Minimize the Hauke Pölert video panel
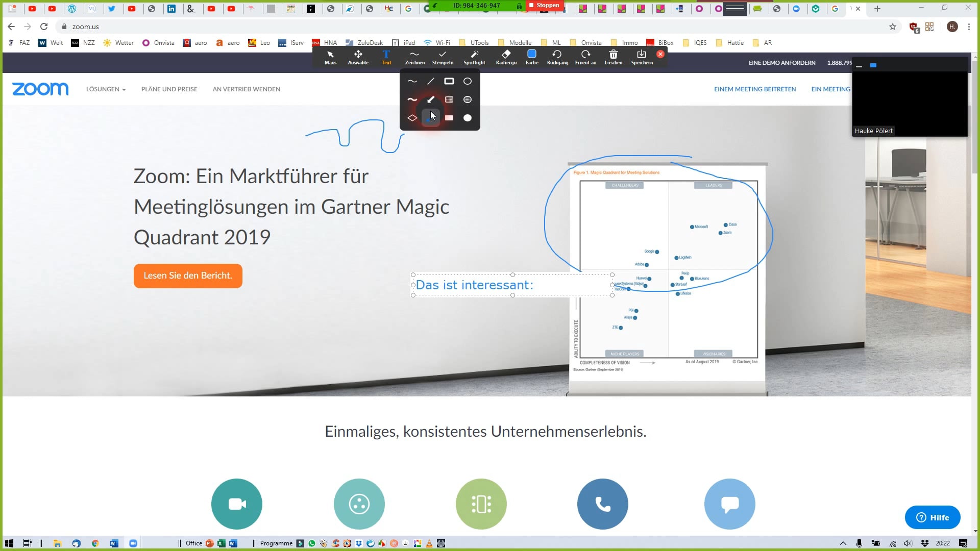Viewport: 980px width, 551px height. click(x=859, y=66)
